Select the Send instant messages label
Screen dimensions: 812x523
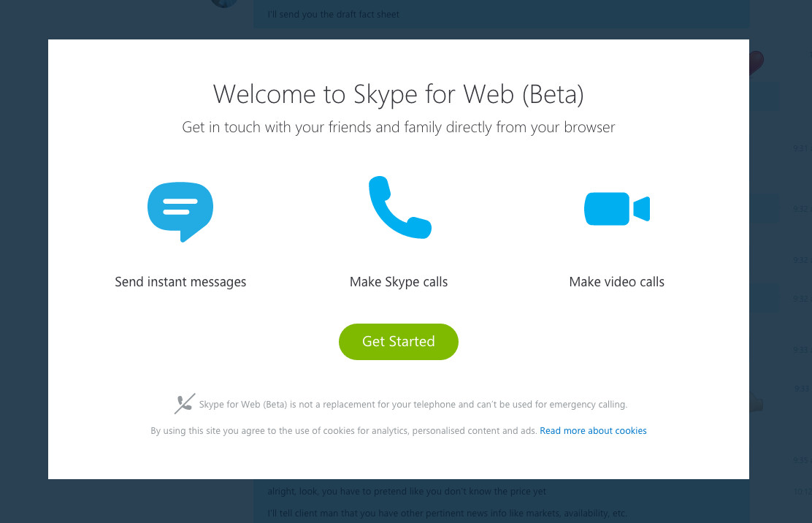click(180, 282)
